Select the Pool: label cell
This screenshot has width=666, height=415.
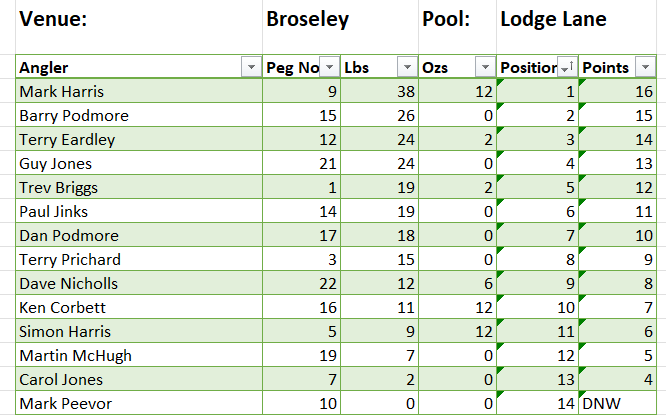click(457, 20)
